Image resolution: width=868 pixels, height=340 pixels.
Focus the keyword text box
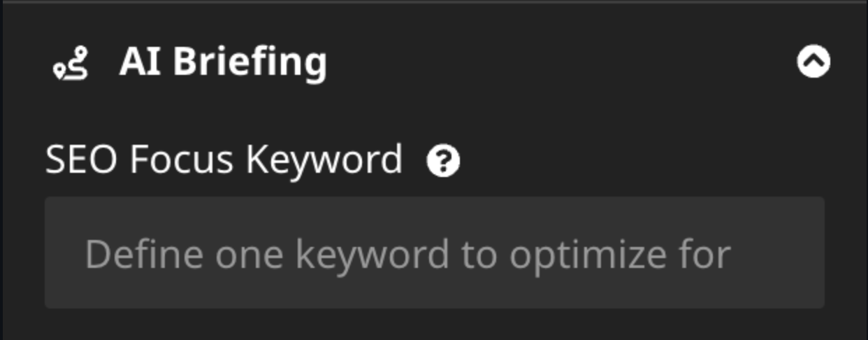[x=434, y=253]
